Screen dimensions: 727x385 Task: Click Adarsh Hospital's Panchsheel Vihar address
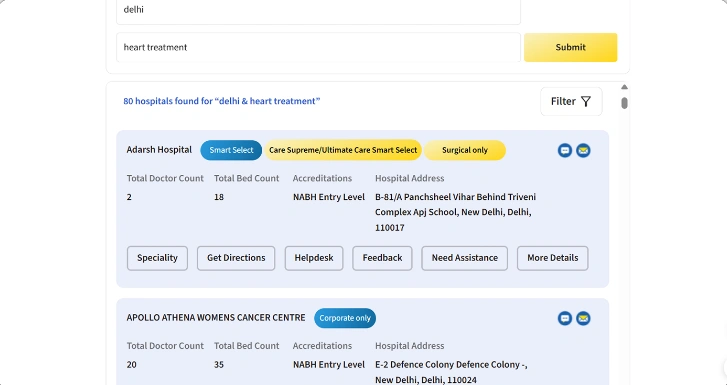[455, 212]
